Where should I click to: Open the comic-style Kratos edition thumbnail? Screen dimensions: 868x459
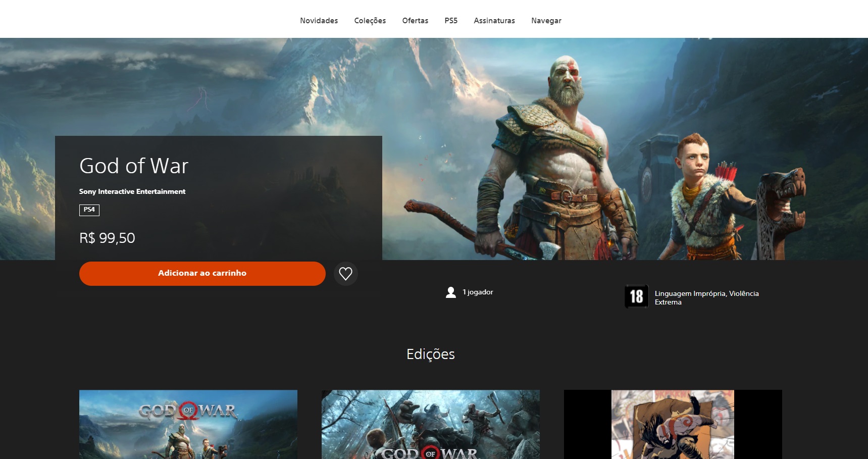click(673, 424)
